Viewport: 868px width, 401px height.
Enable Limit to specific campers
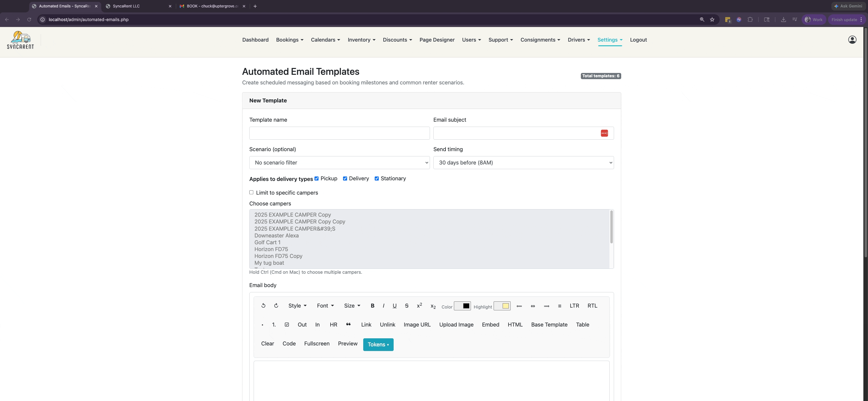(x=251, y=192)
